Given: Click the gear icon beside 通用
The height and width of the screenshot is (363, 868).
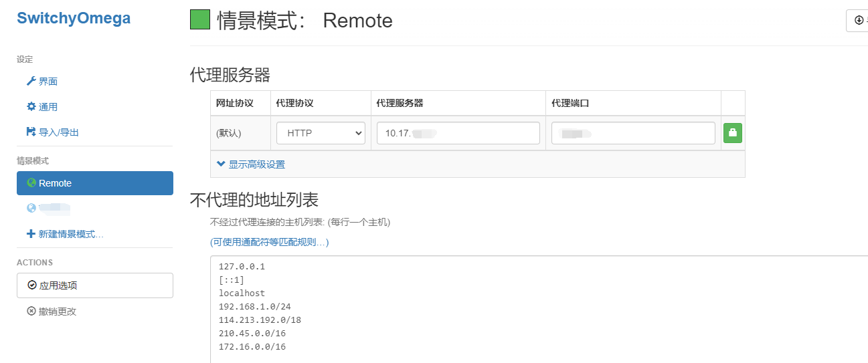Looking at the screenshot, I should 31,107.
